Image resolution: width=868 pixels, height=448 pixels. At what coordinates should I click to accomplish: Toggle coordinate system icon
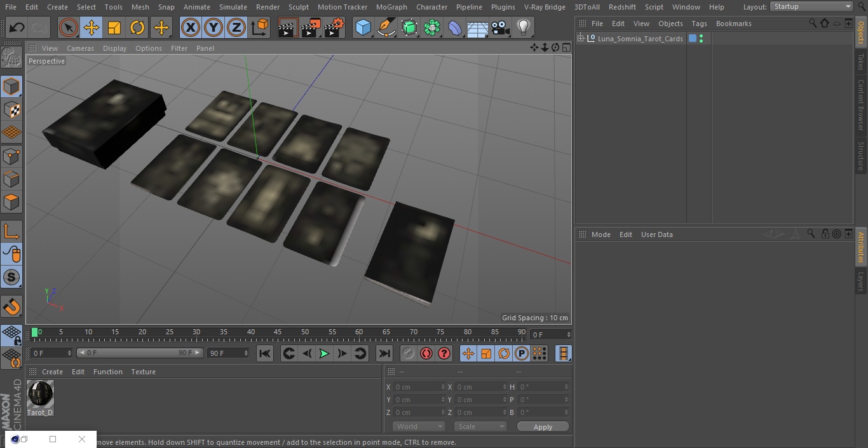[260, 27]
